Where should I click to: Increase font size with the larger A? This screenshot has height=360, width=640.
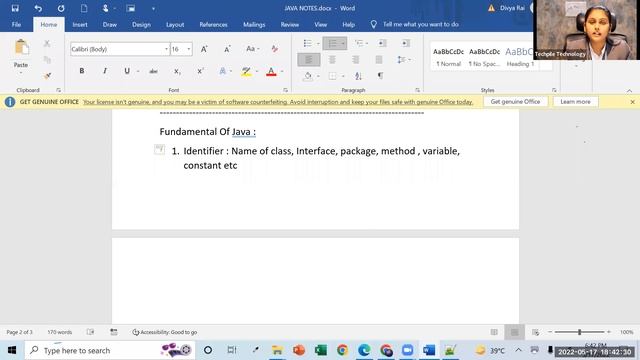click(x=204, y=49)
